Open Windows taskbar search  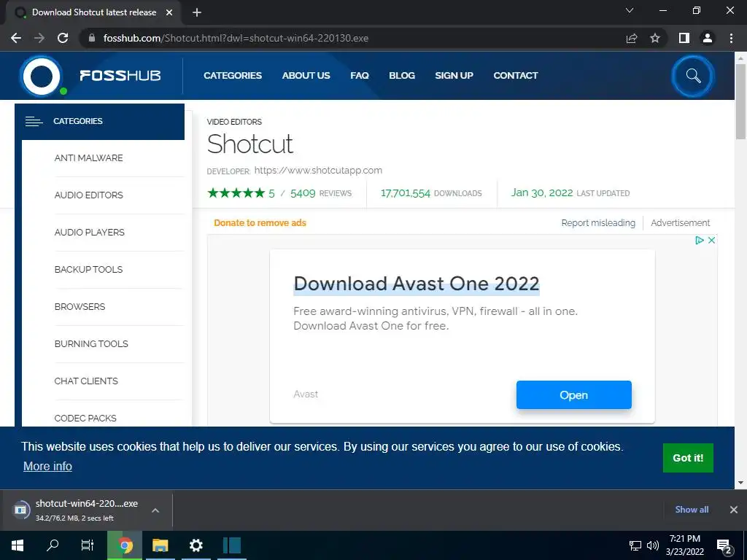click(x=53, y=545)
